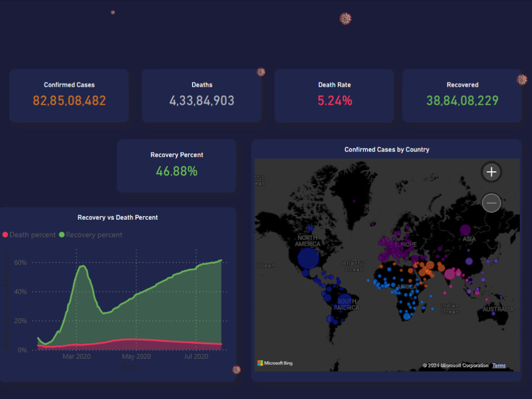Select the Deaths KPI card
The width and height of the screenshot is (532, 399).
coord(201,96)
